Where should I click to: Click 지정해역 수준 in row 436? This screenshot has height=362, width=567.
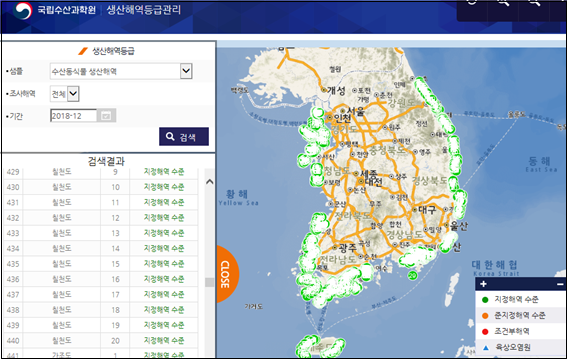(x=164, y=279)
